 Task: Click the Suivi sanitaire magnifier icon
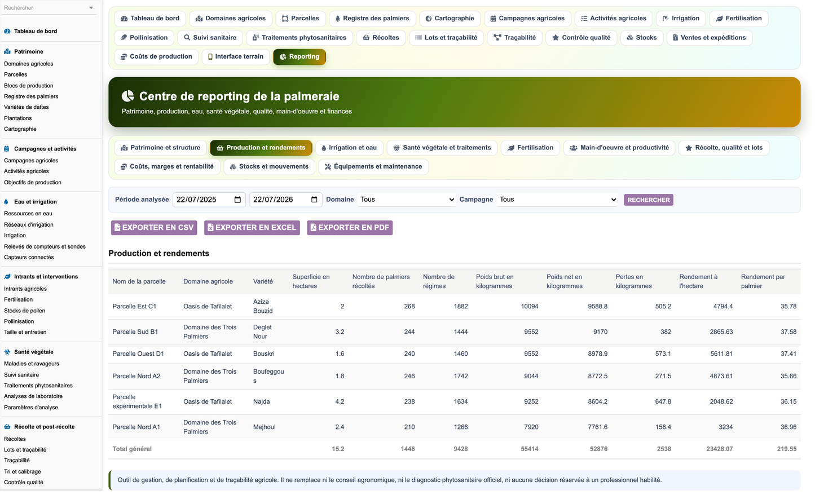coord(187,38)
